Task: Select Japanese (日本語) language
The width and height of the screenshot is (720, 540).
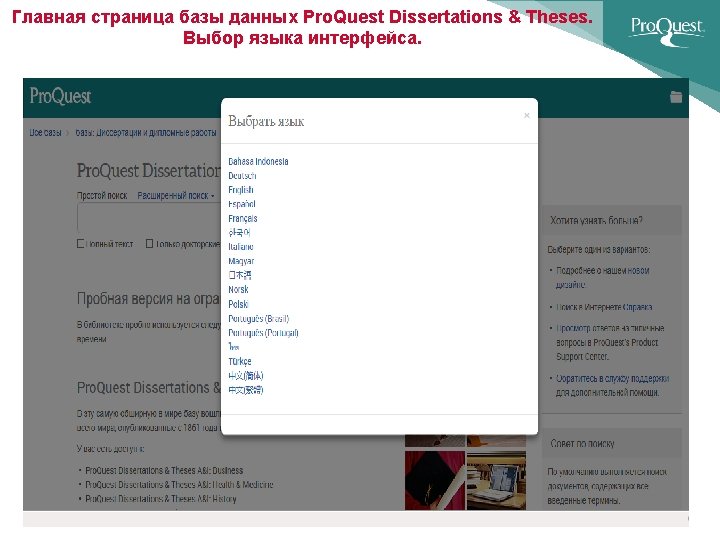Action: pos(240,275)
